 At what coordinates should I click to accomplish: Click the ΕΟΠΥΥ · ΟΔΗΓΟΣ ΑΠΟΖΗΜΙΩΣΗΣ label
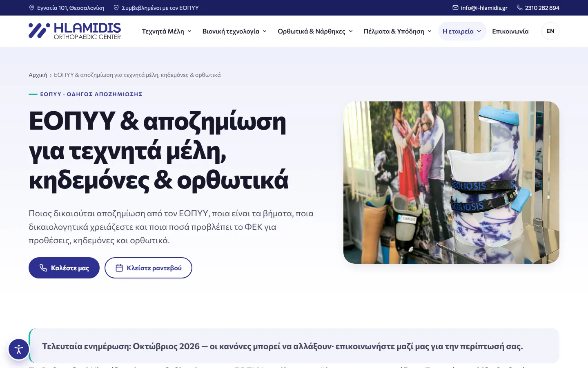coord(91,94)
